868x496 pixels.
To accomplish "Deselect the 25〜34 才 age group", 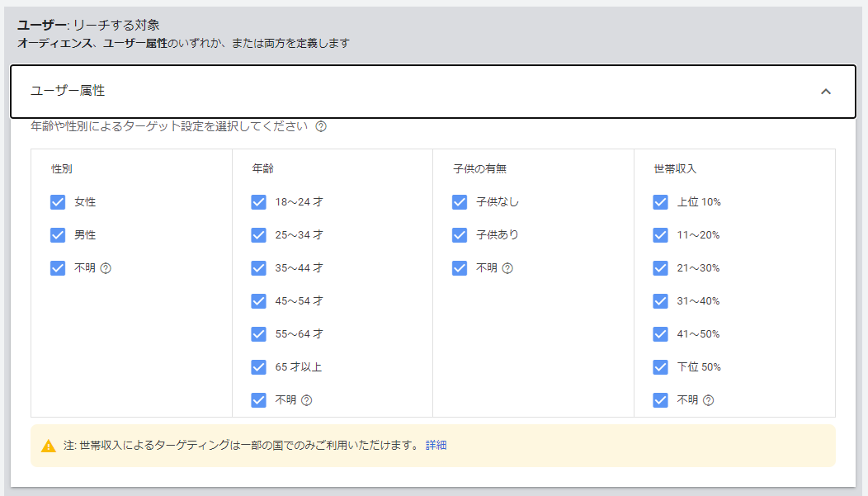I will click(x=259, y=235).
